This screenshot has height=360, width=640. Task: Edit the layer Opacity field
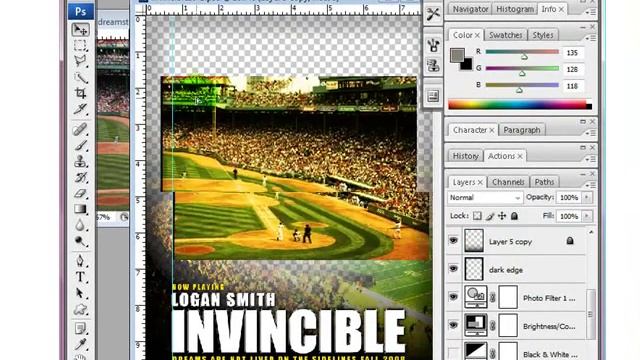(569, 198)
